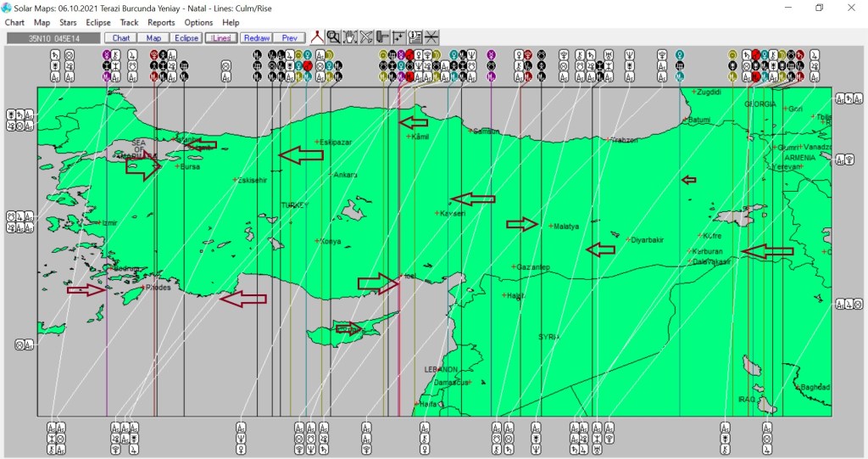Open the Help menu
The height and width of the screenshot is (459, 868).
pos(231,22)
